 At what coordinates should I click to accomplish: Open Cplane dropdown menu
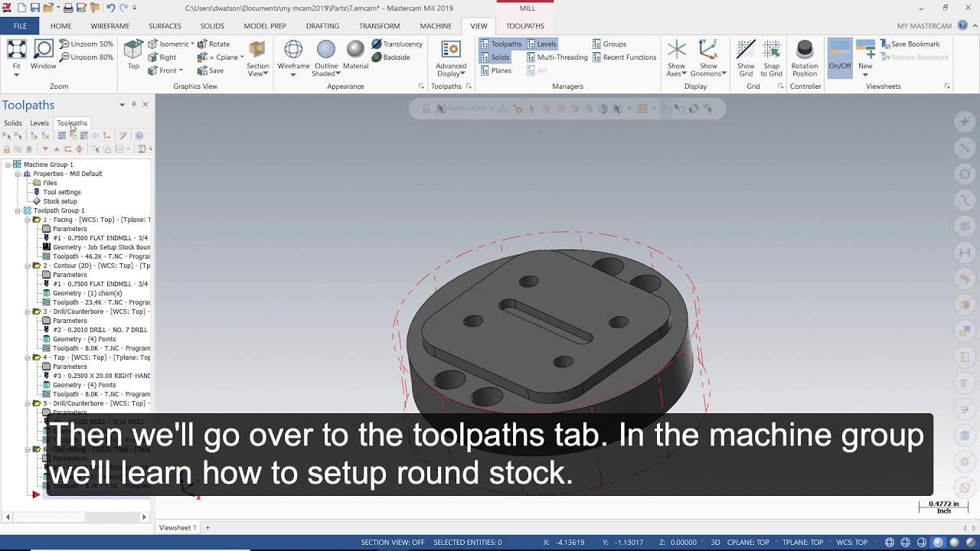[x=242, y=57]
